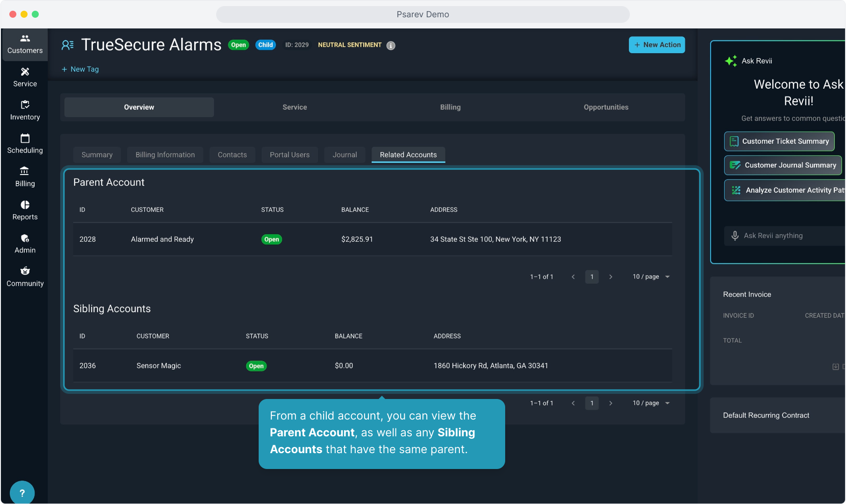Open the Service section in sidebar

point(25,77)
